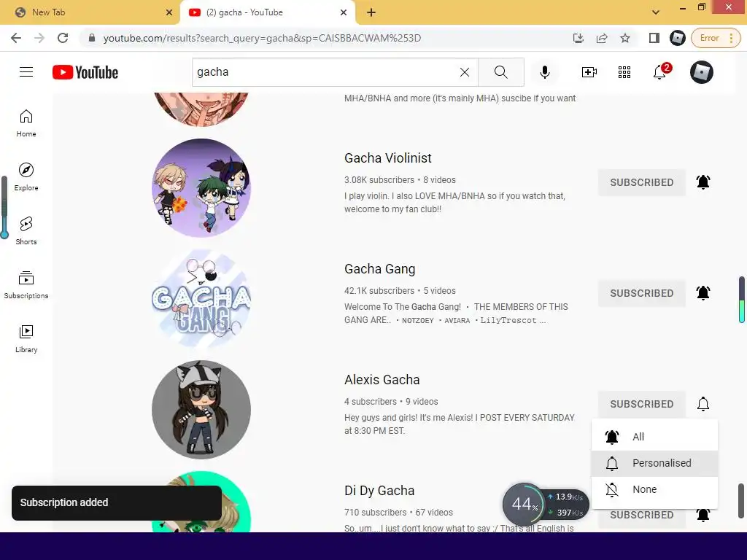Open the Gacha Violinist channel avatar
The height and width of the screenshot is (560, 747).
(201, 187)
